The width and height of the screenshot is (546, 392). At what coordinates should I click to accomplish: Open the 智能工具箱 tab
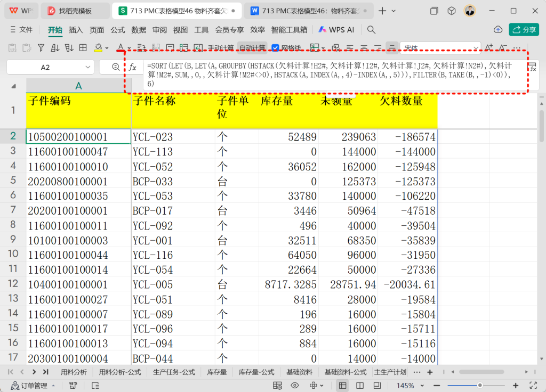click(289, 30)
